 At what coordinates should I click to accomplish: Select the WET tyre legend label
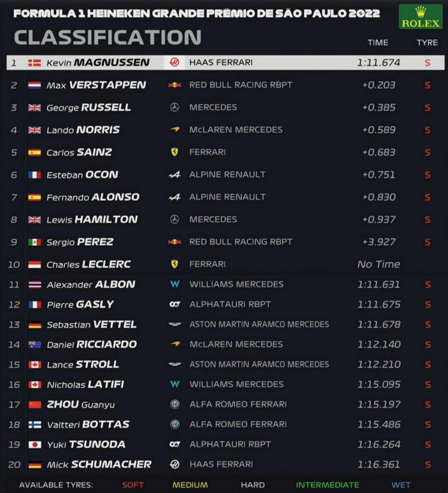[401, 485]
